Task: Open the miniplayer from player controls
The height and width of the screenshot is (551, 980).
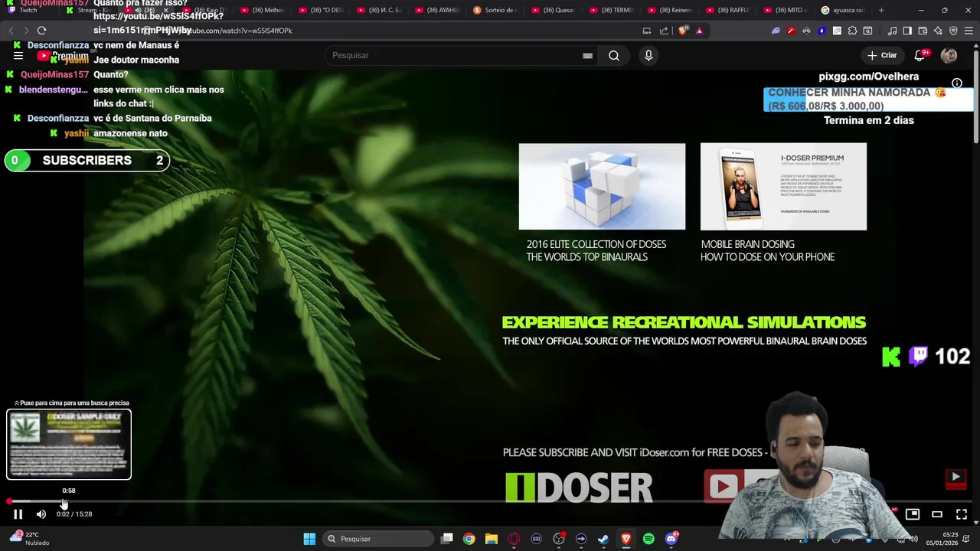Action: (912, 514)
